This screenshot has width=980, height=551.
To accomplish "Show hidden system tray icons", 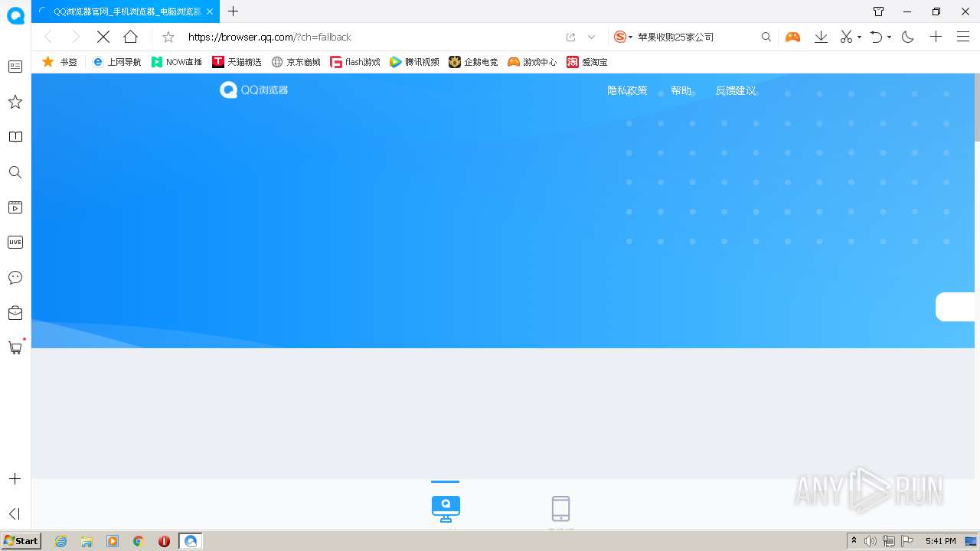I will (x=854, y=541).
